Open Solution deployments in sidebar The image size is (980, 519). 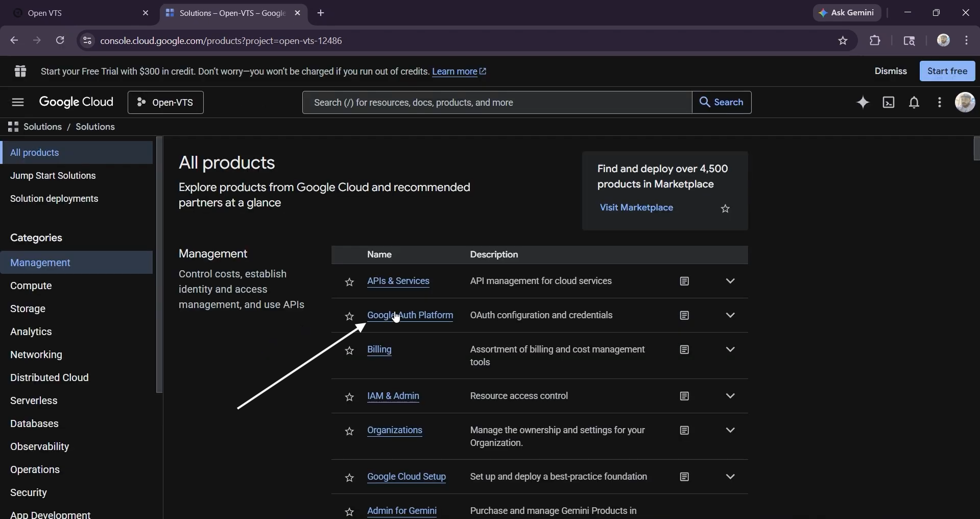coord(77,199)
